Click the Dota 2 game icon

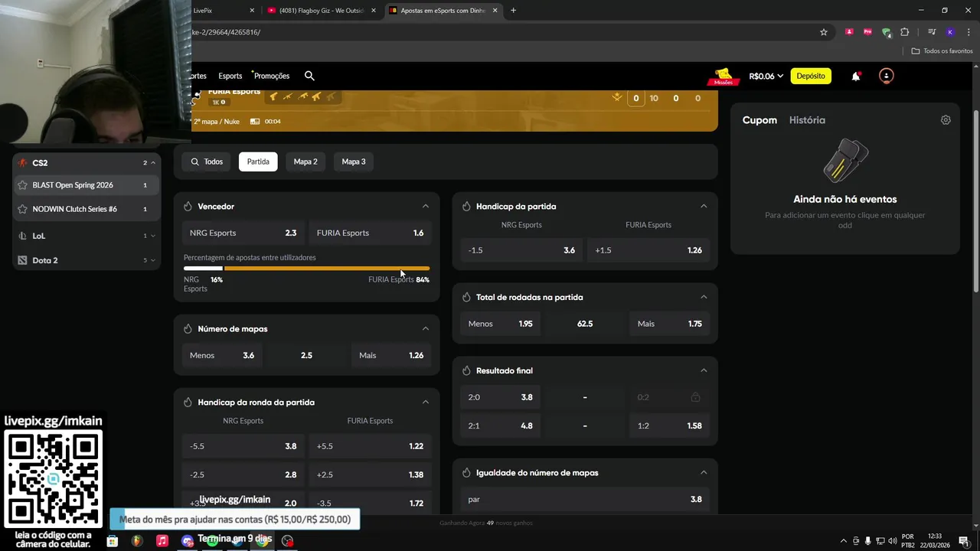pos(22,260)
